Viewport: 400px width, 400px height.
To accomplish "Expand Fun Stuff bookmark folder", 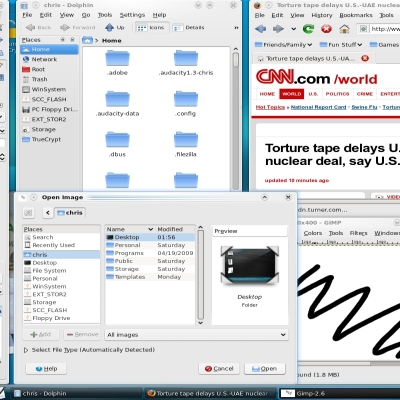I will [x=341, y=45].
